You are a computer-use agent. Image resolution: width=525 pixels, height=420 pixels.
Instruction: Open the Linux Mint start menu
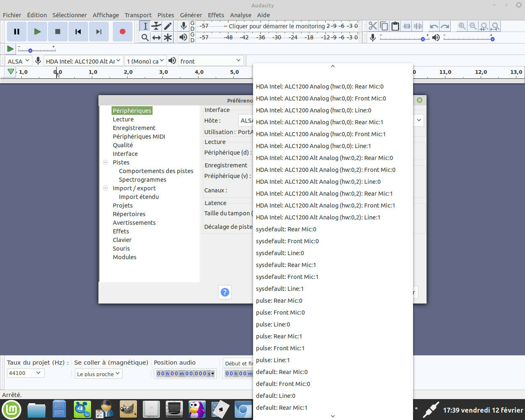click(x=12, y=409)
